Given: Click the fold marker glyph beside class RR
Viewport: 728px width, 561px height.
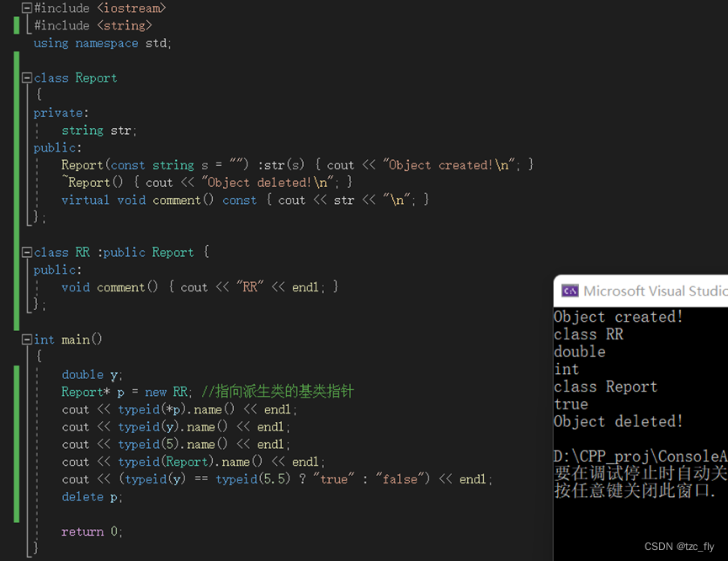Looking at the screenshot, I should point(26,252).
